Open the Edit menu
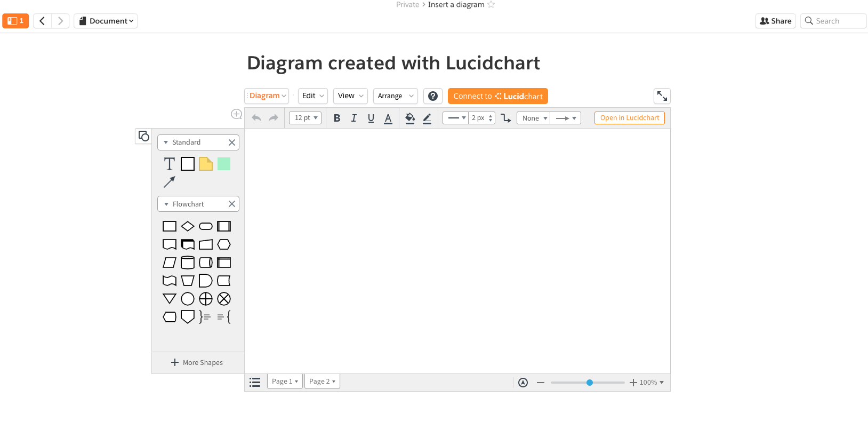The image size is (868, 421). (x=313, y=96)
